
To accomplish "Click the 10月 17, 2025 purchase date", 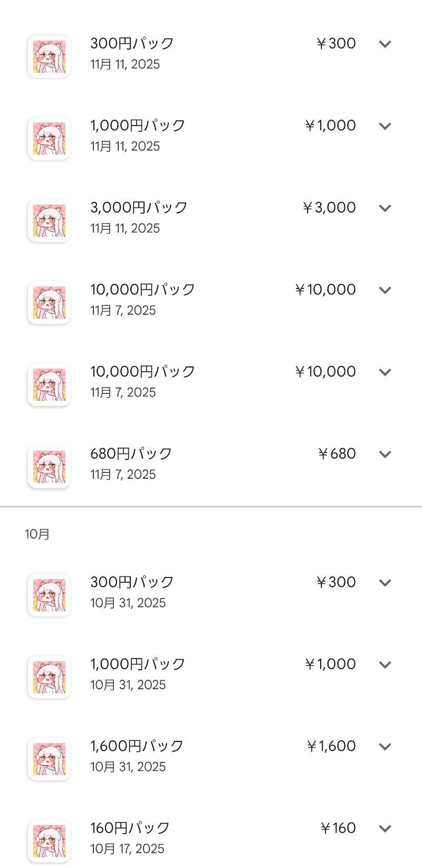I will coord(127,848).
